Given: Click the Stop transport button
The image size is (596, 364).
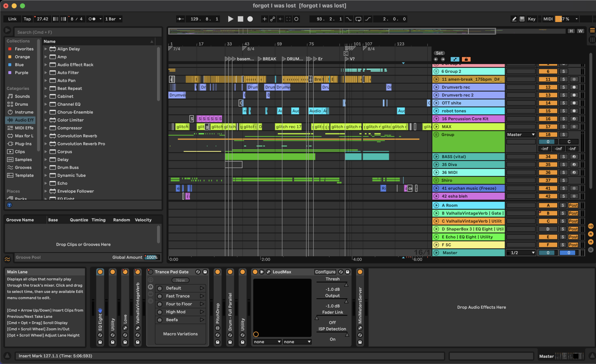Looking at the screenshot, I should pos(240,19).
